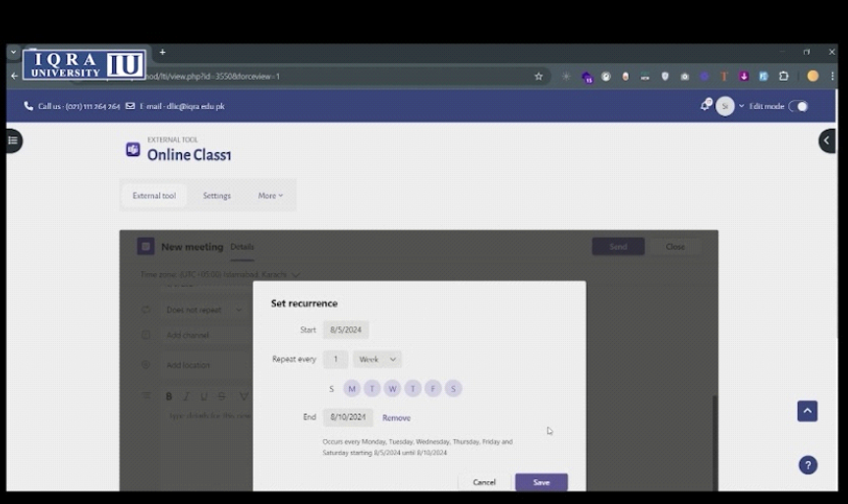Click the End date field

[x=348, y=418]
